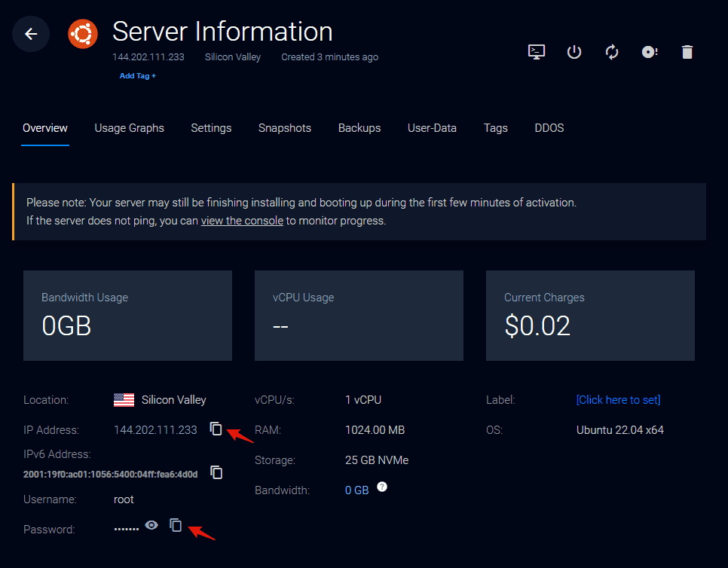Open the Settings tab

211,128
